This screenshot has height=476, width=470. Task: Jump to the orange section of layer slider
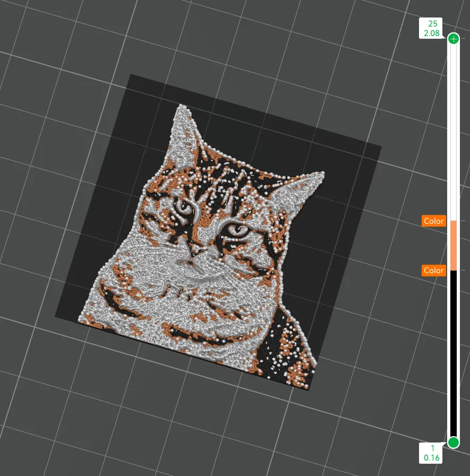click(454, 246)
